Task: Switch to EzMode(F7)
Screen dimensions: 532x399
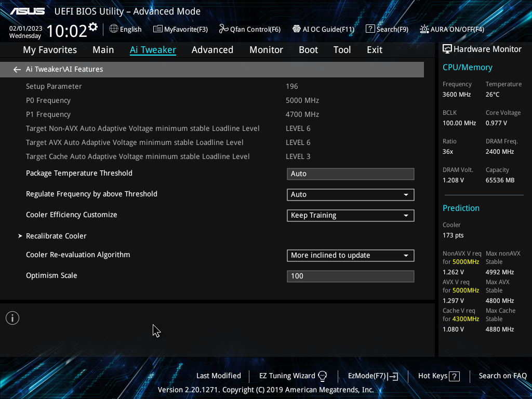Action: [x=367, y=376]
